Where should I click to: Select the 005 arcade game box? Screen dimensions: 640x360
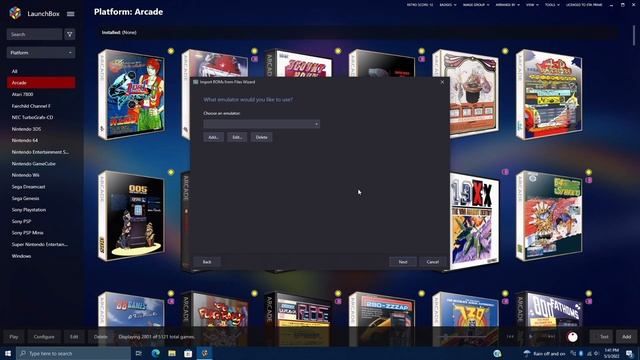coord(131,216)
